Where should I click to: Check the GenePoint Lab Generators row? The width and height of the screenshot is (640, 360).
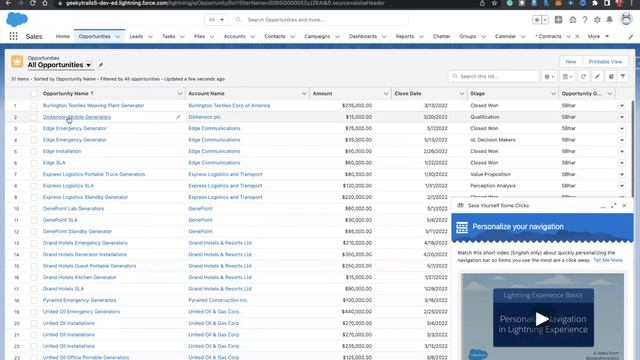(x=34, y=209)
